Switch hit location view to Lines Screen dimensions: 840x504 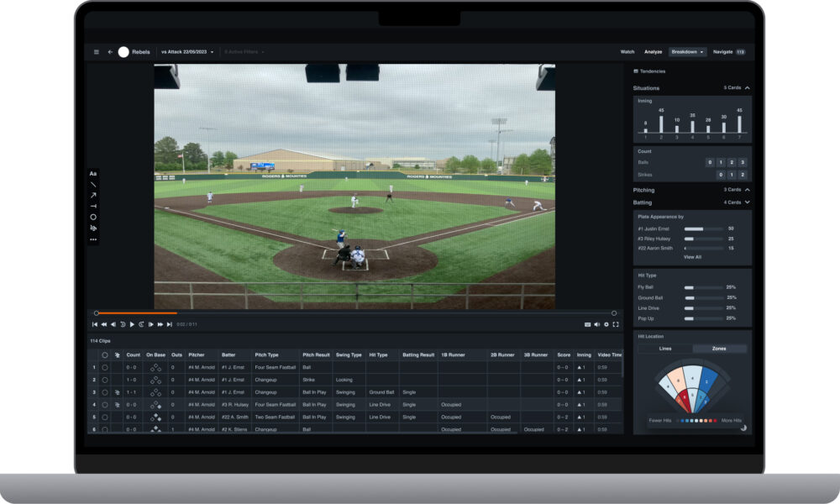click(x=664, y=348)
